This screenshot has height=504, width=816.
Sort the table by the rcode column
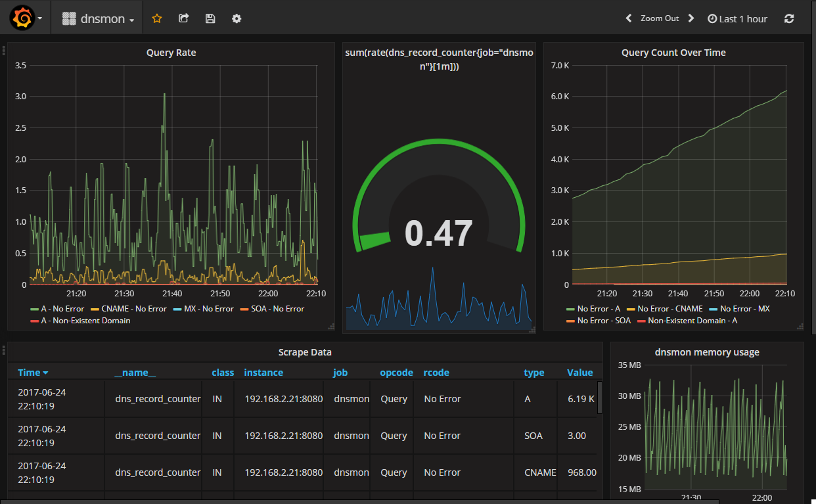pyautogui.click(x=436, y=373)
